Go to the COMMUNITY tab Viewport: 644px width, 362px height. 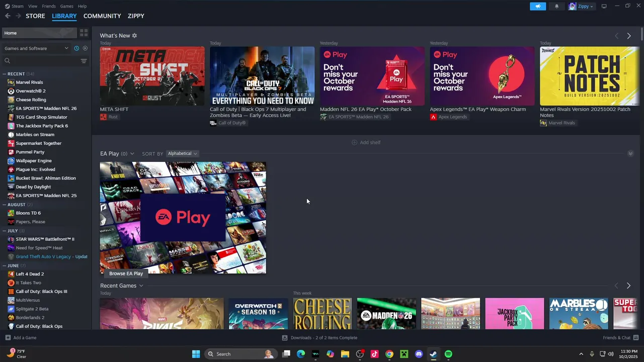(x=102, y=16)
